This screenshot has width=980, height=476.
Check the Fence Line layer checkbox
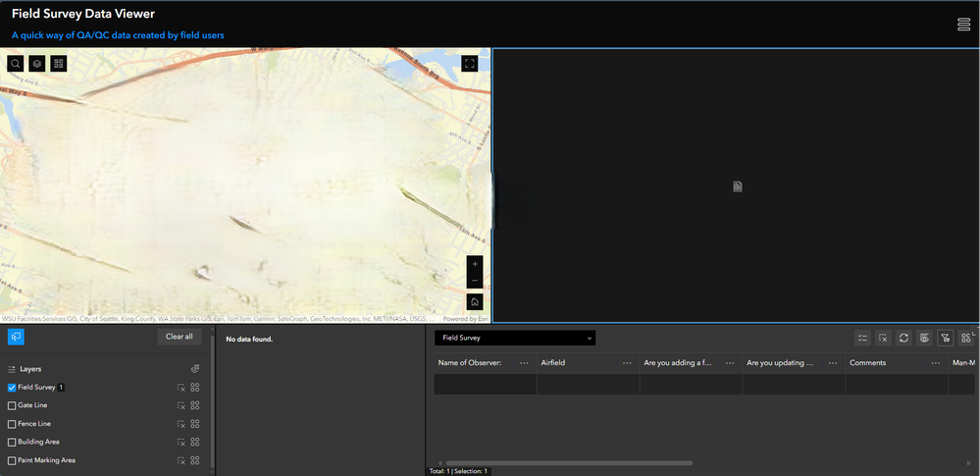coord(11,424)
